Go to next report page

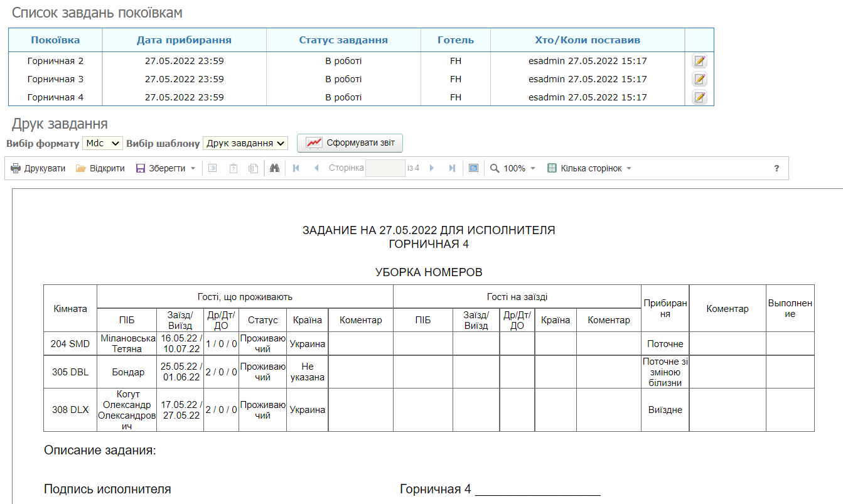[431, 168]
